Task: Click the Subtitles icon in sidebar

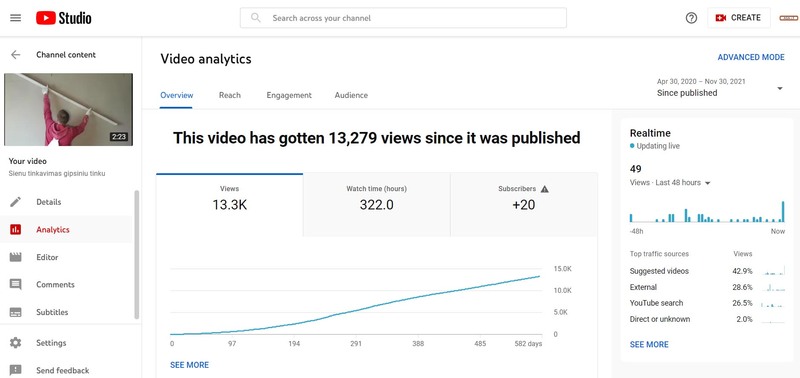Action: [16, 312]
